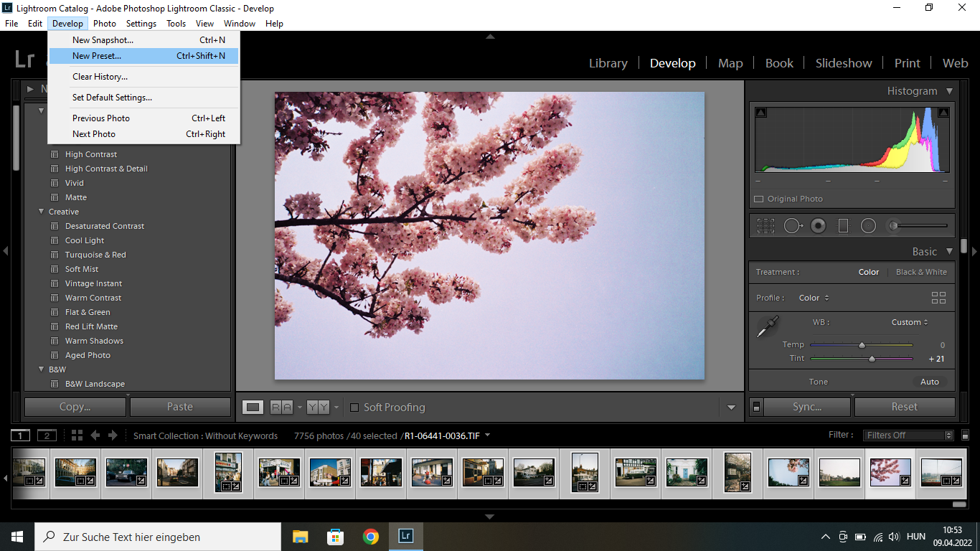Switch to the Slideshow module
The height and width of the screenshot is (551, 980).
[x=844, y=63]
